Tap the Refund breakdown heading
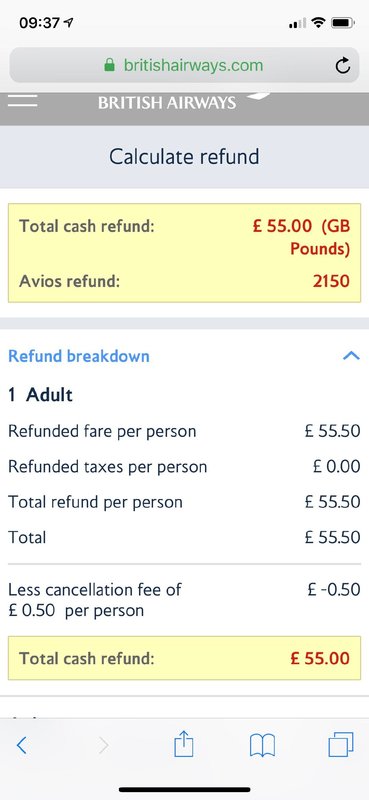This screenshot has height=800, width=369. click(x=79, y=356)
